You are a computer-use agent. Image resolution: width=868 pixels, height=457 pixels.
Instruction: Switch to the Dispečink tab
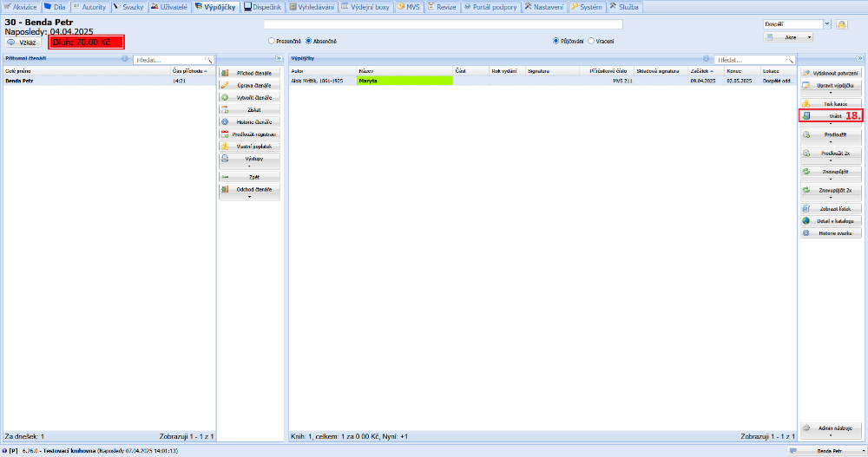point(262,7)
